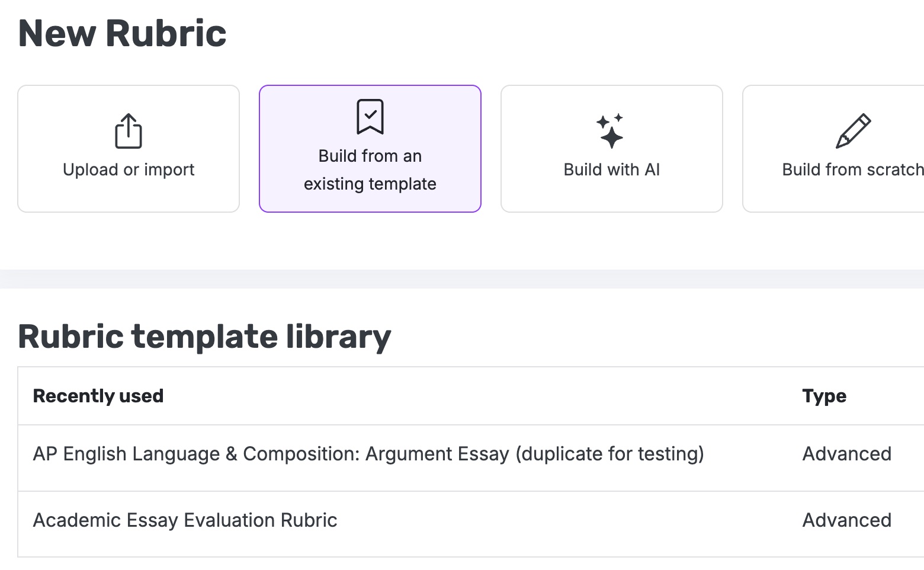Click the gray divider band between sections
This screenshot has height=570, width=924.
click(462, 279)
